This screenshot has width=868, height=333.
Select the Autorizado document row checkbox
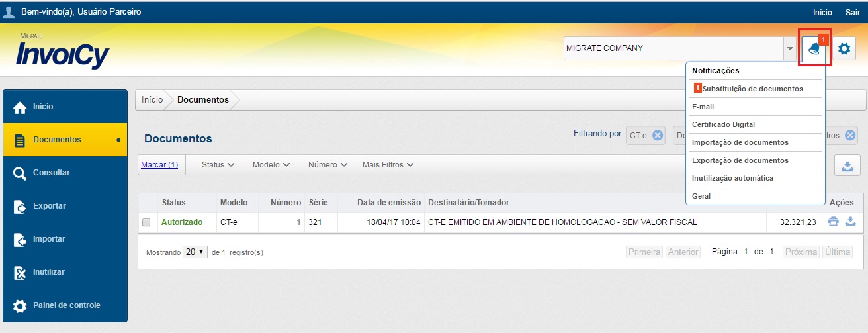(x=146, y=222)
